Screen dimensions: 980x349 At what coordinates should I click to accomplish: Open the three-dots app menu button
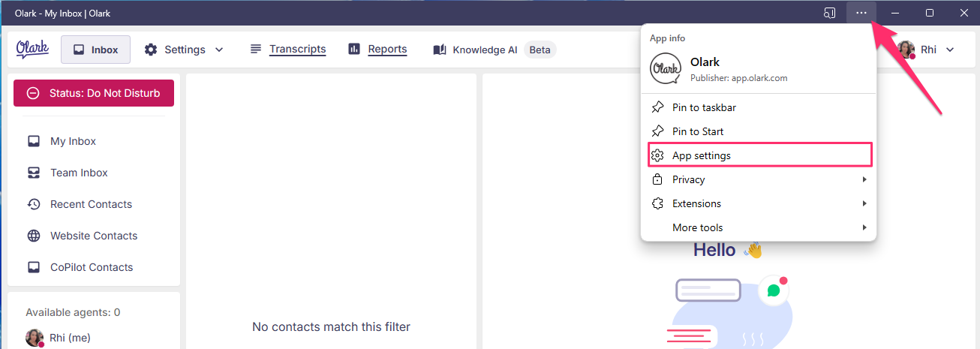(861, 13)
